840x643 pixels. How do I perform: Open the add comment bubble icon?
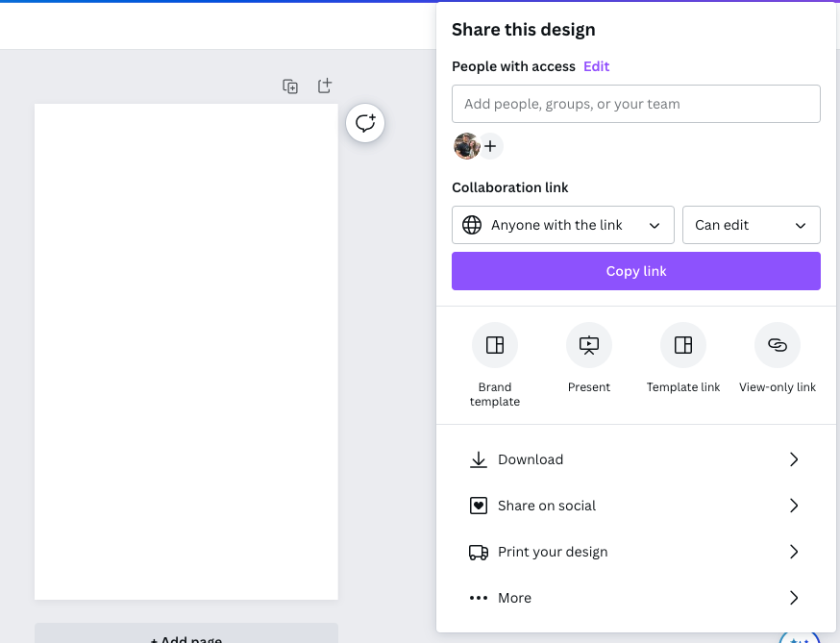coord(365,123)
